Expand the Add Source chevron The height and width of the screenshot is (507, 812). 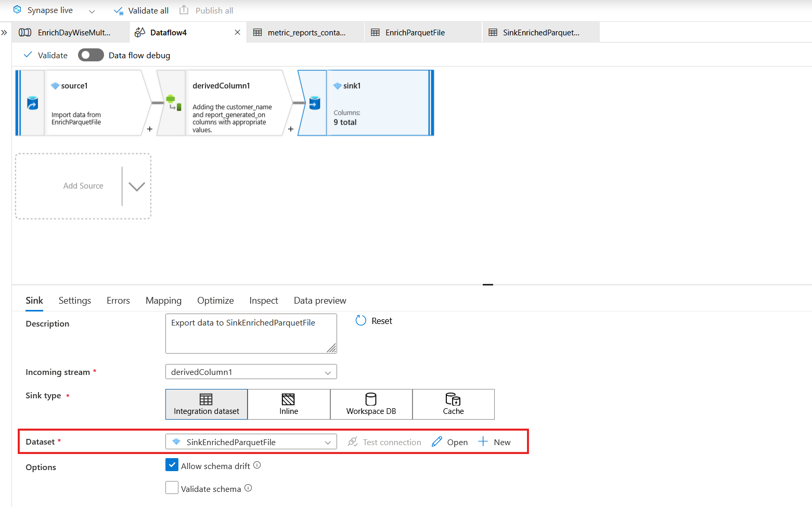(x=136, y=186)
